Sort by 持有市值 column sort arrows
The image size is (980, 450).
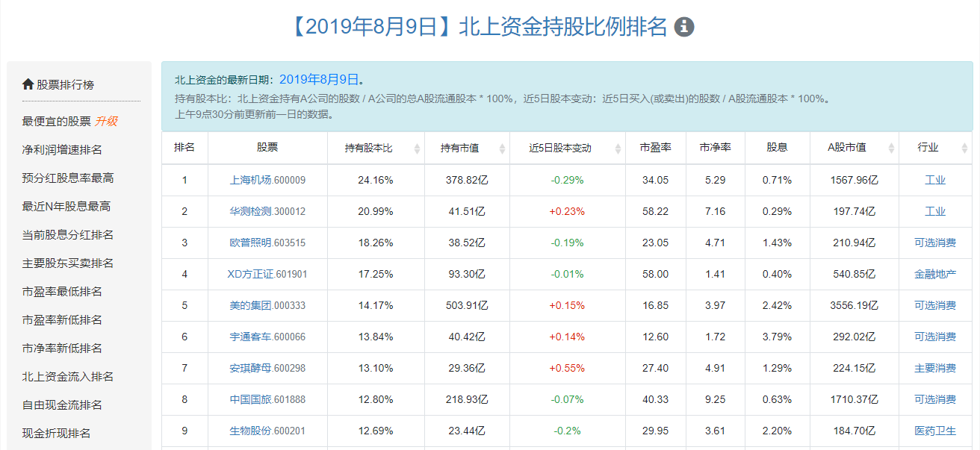(502, 149)
